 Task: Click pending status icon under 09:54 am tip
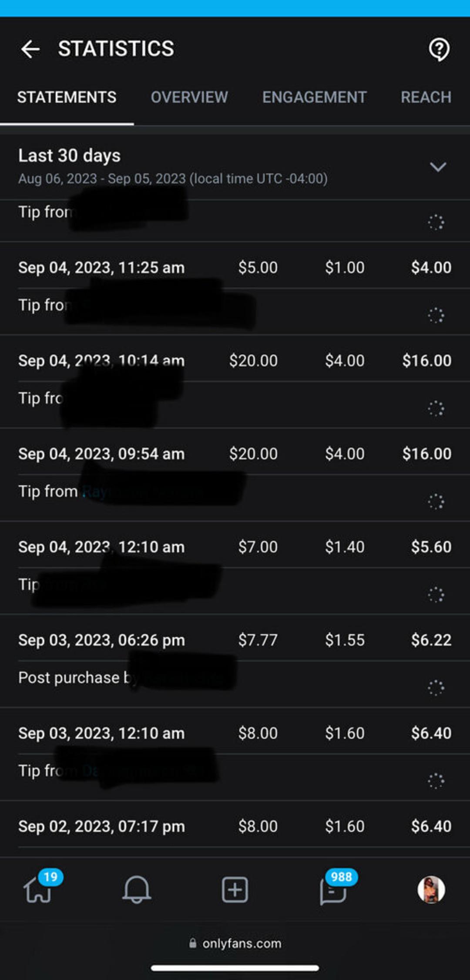click(436, 502)
